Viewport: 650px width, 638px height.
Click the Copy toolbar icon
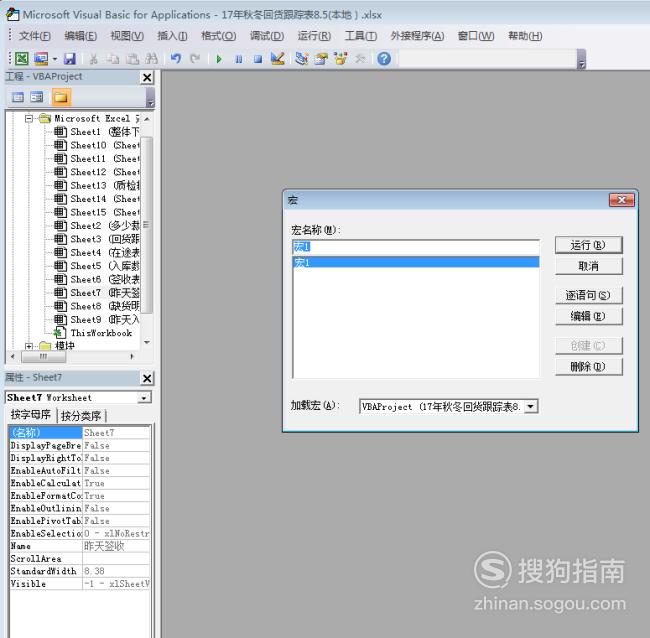[112, 59]
